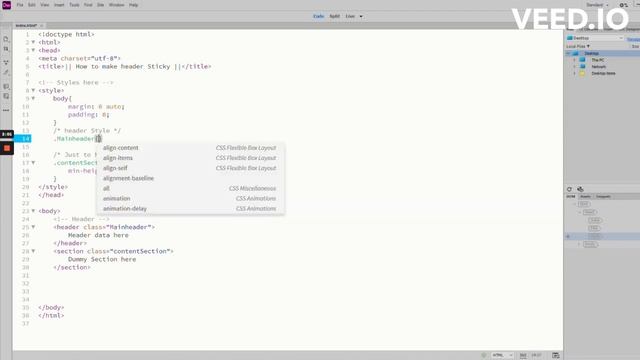Image resolution: width=640 pixels, height=360 pixels.
Task: Choose animation-delay from the code hints
Action: pyautogui.click(x=191, y=209)
